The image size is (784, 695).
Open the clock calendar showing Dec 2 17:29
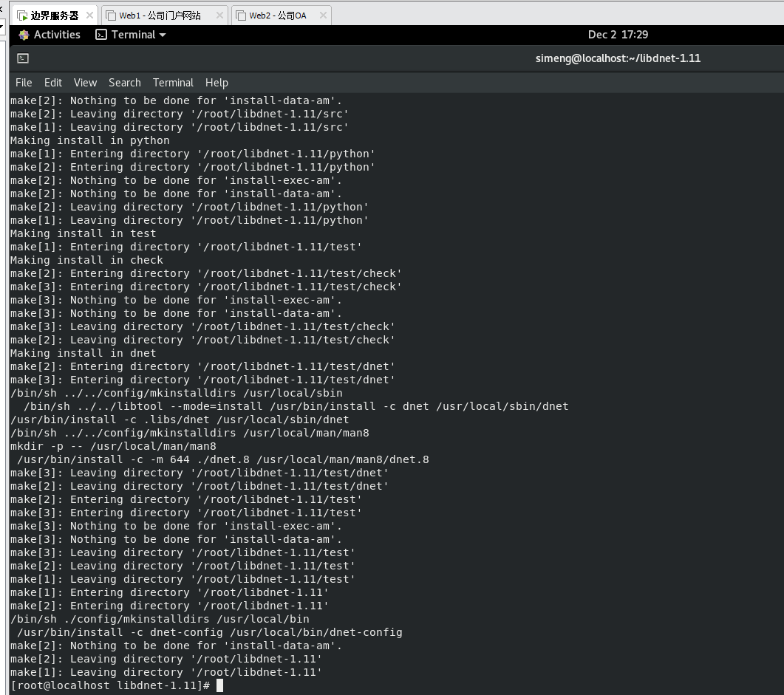[x=618, y=35]
